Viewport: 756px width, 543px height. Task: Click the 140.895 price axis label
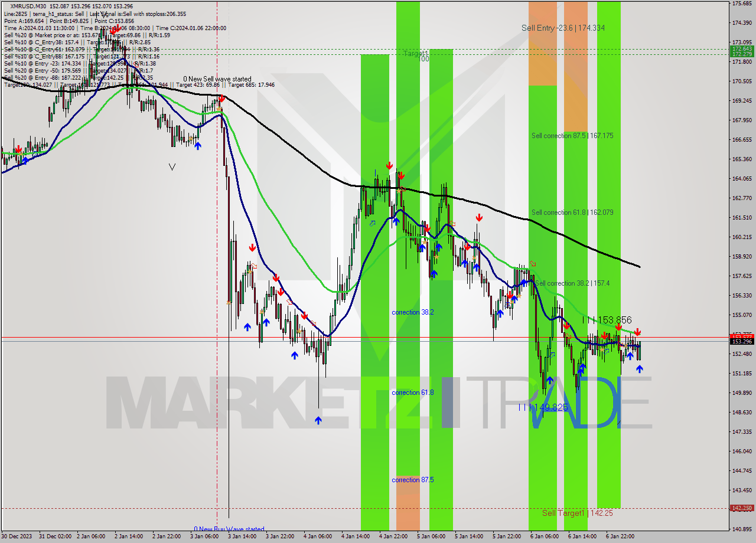point(742,529)
